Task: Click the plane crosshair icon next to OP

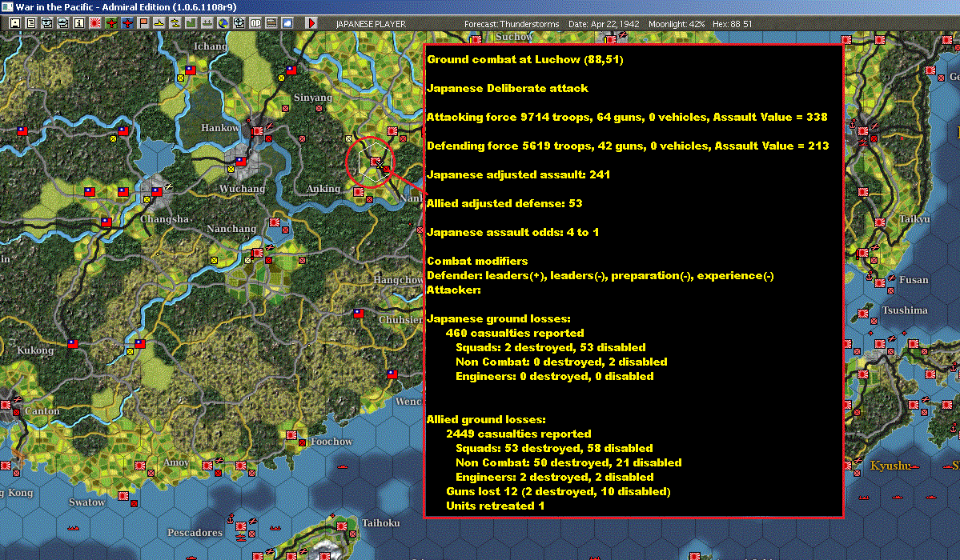Action: tap(239, 23)
